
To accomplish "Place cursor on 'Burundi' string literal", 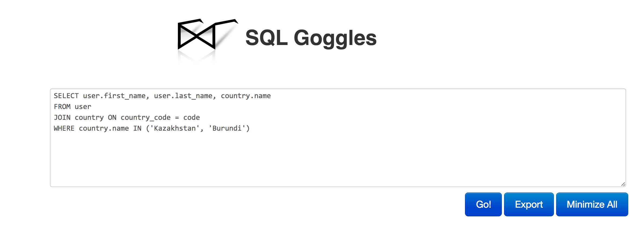I will coord(227,129).
